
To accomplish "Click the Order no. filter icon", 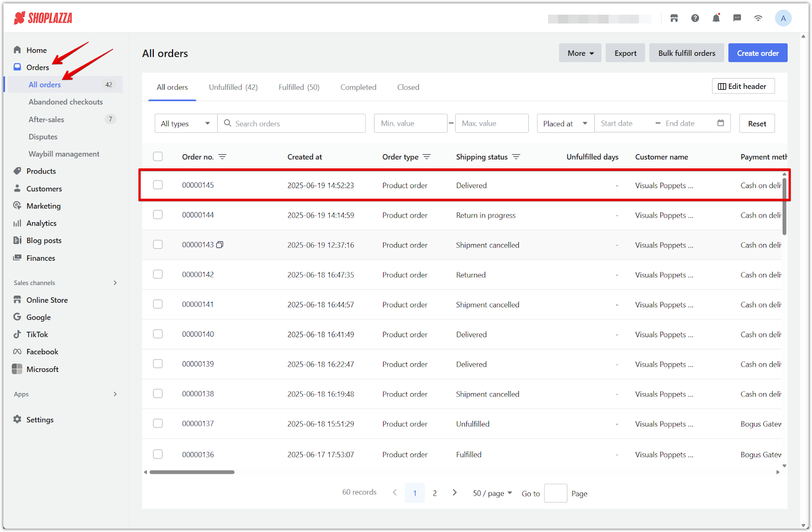I will click(x=222, y=157).
